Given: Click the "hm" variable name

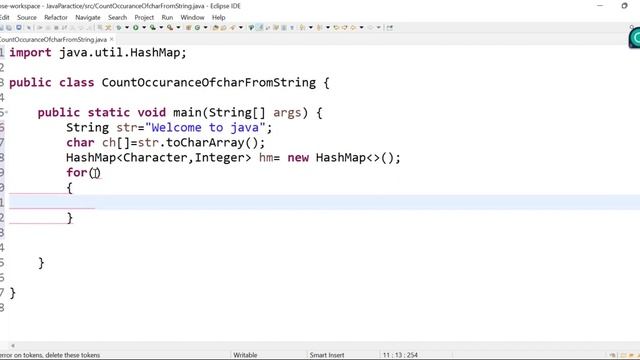Looking at the screenshot, I should pyautogui.click(x=266, y=158).
